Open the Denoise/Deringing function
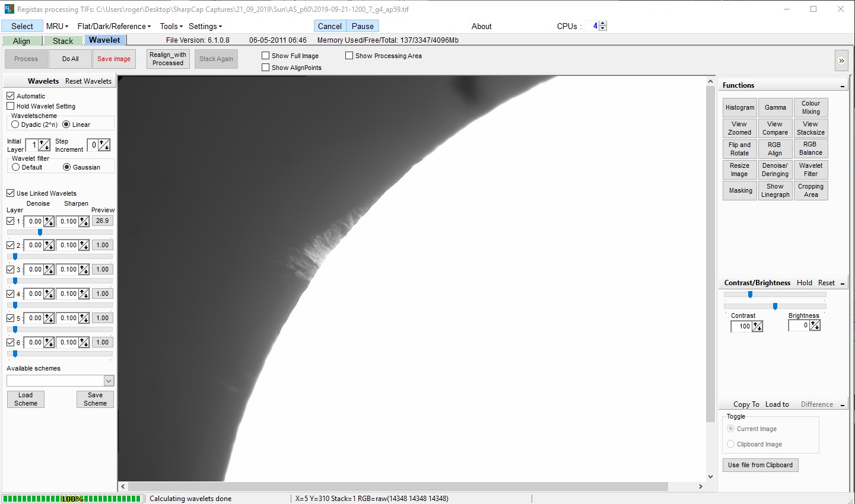 pyautogui.click(x=775, y=170)
